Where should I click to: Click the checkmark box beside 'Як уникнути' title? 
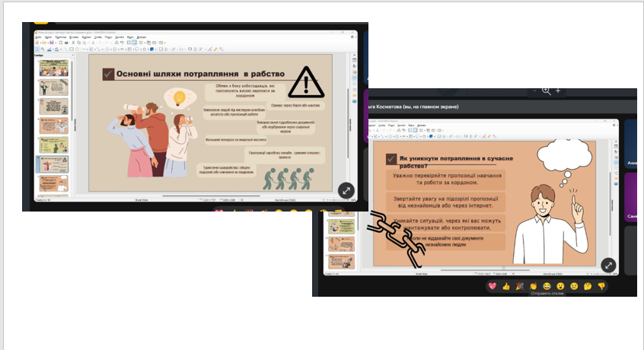(x=390, y=159)
